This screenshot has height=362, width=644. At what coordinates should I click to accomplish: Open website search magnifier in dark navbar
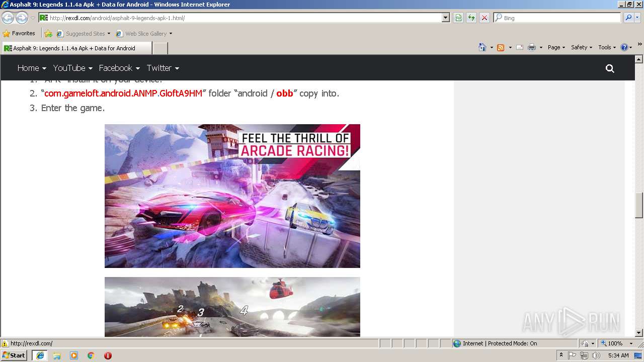tap(610, 68)
